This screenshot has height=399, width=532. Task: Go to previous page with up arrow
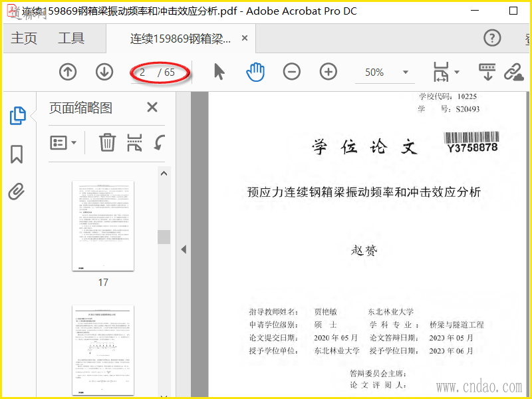pyautogui.click(x=68, y=72)
